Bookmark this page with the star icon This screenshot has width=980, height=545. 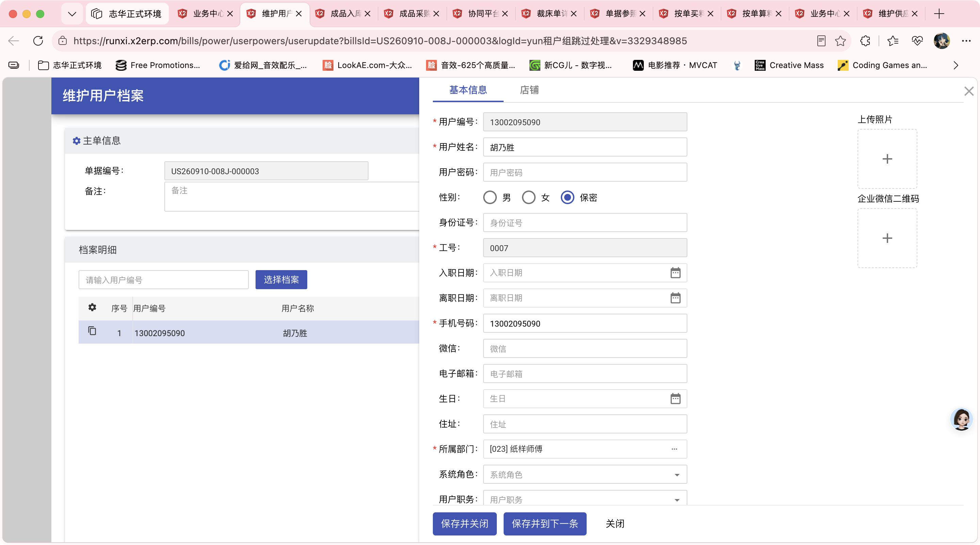[x=840, y=41]
